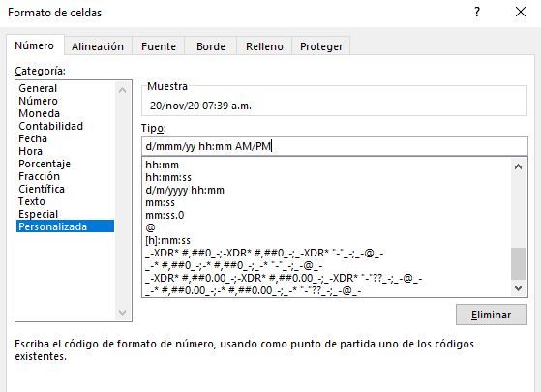This screenshot has width=541, height=392.
Task: Select mm:ss.0 format code
Action: (326, 215)
